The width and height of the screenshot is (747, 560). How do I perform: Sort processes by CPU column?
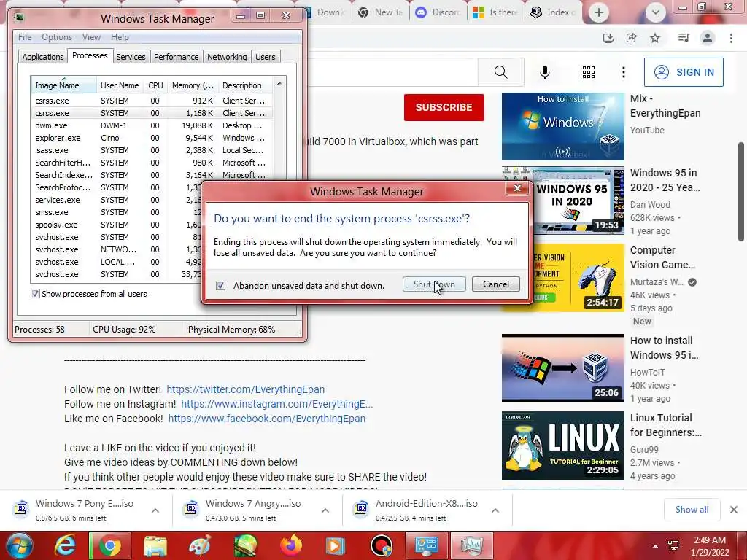[155, 85]
